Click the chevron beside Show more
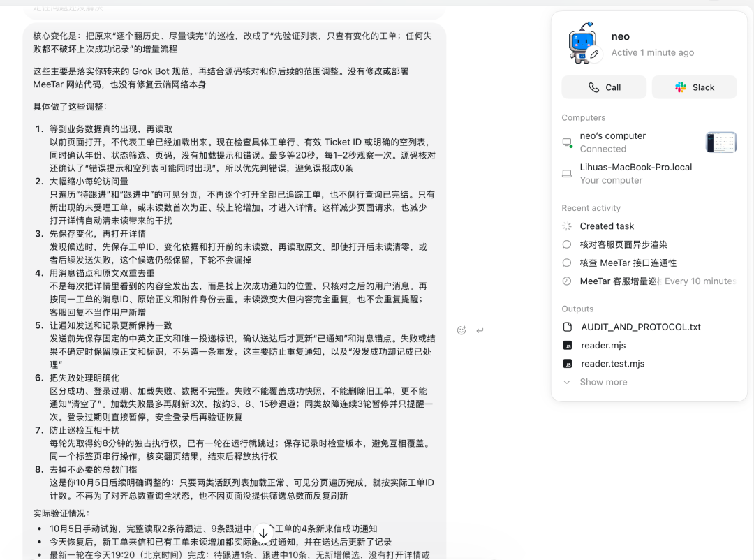The width and height of the screenshot is (754, 560). click(567, 382)
